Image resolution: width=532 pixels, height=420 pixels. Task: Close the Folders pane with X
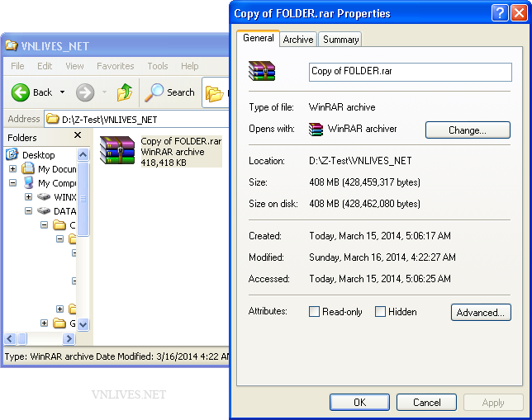(x=78, y=135)
